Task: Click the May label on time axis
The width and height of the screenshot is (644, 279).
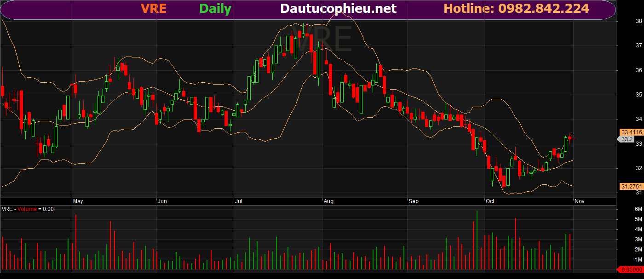Action: [78, 201]
